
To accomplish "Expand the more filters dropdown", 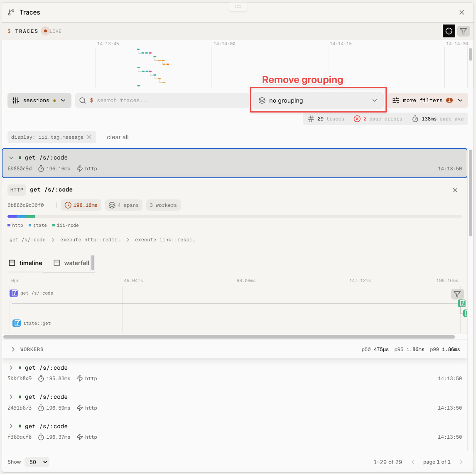I will 427,101.
